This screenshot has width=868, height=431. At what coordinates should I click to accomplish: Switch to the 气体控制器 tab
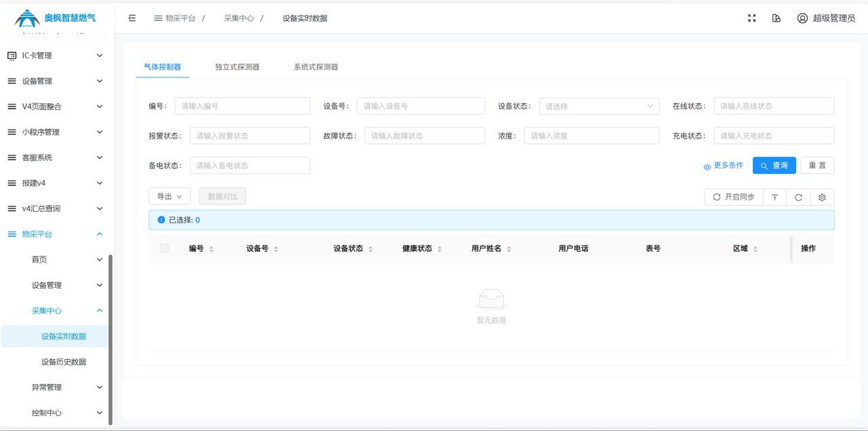162,67
